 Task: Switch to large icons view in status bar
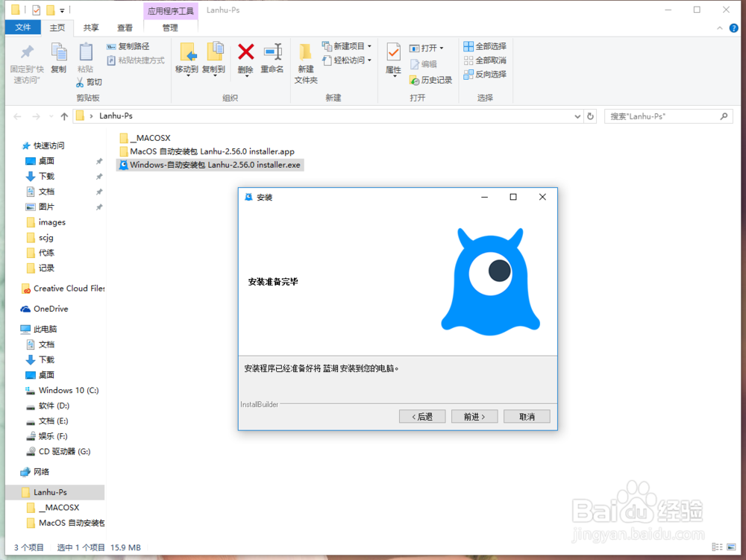click(x=731, y=547)
